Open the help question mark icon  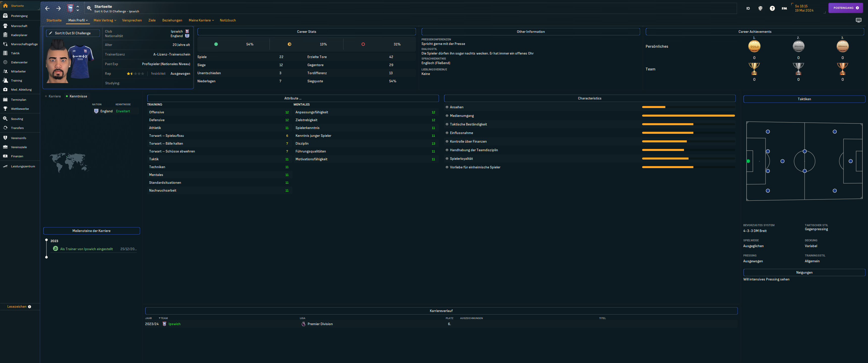coord(772,8)
